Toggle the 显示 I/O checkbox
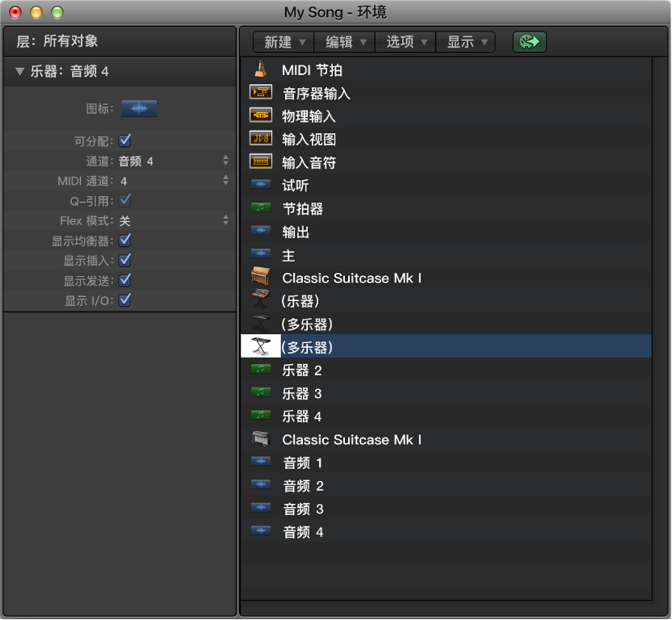This screenshot has width=672, height=620. coord(124,300)
